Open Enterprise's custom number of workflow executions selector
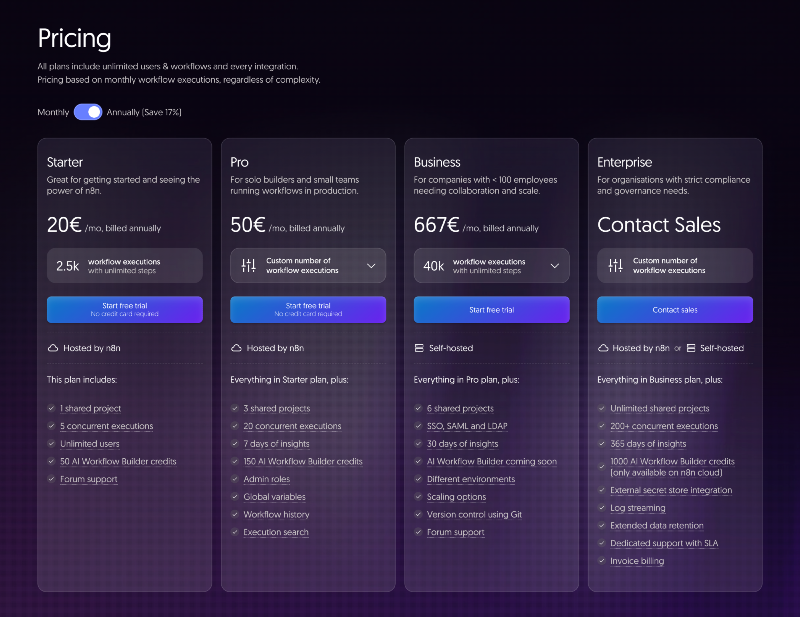 pyautogui.click(x=675, y=265)
